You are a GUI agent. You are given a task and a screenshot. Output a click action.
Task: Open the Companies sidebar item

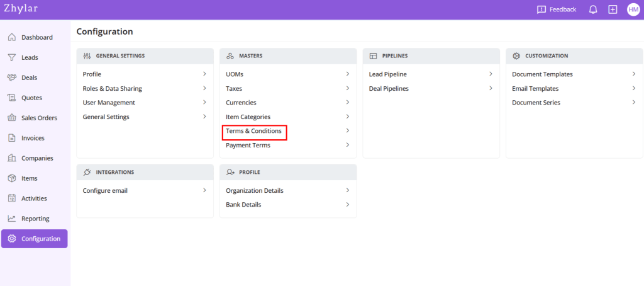pos(36,158)
